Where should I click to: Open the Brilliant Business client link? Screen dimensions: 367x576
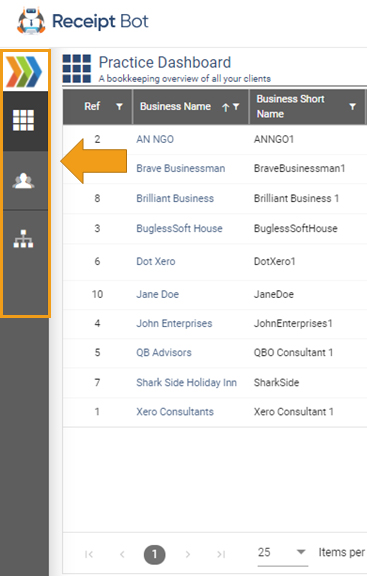click(175, 198)
